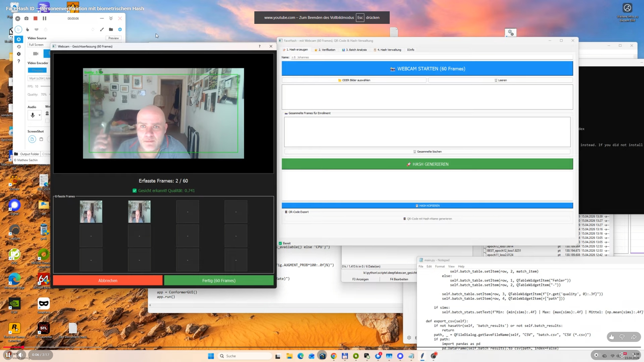
Task: Click the blue settings gear in Captura toolbar
Action: pyautogui.click(x=120, y=29)
